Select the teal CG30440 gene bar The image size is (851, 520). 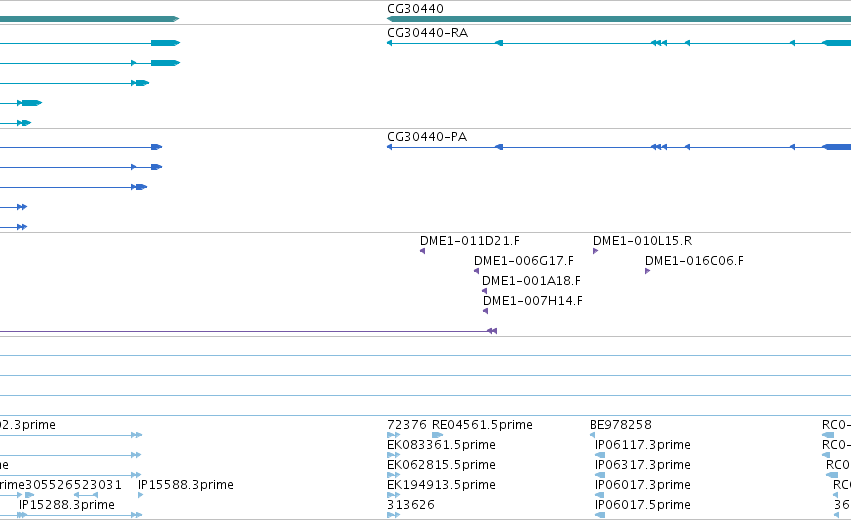pos(619,19)
